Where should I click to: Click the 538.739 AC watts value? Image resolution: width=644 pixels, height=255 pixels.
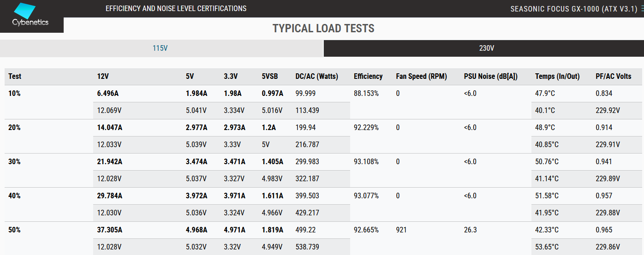tap(307, 247)
